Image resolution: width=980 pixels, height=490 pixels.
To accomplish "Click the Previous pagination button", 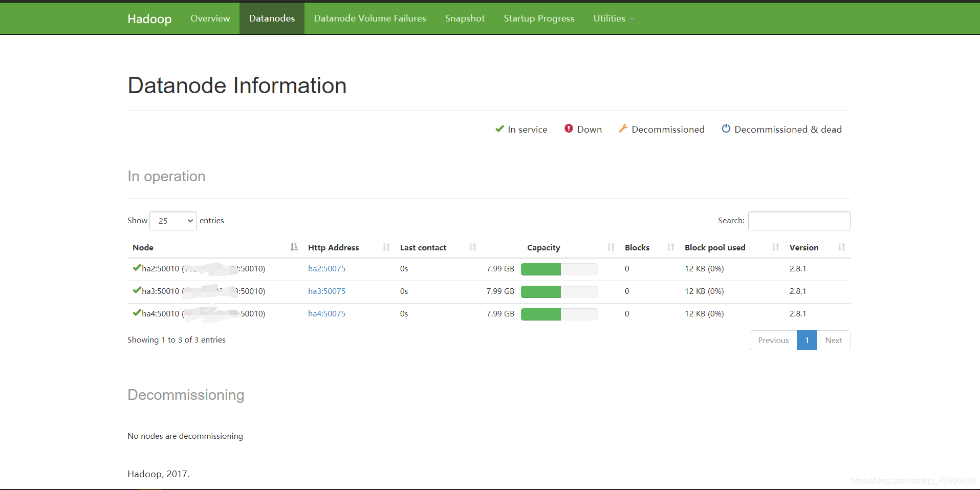I will [773, 340].
